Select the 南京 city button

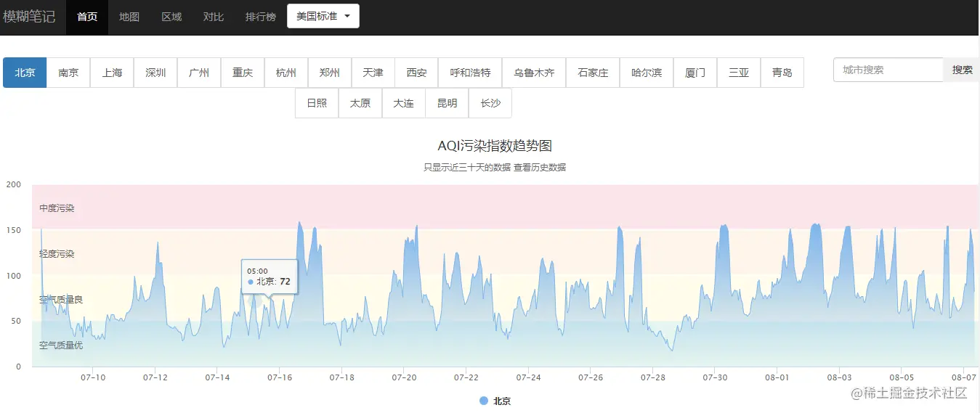pyautogui.click(x=68, y=73)
